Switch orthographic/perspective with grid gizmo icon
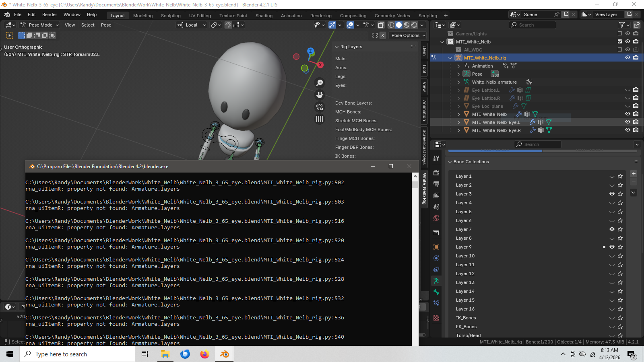 tap(320, 119)
